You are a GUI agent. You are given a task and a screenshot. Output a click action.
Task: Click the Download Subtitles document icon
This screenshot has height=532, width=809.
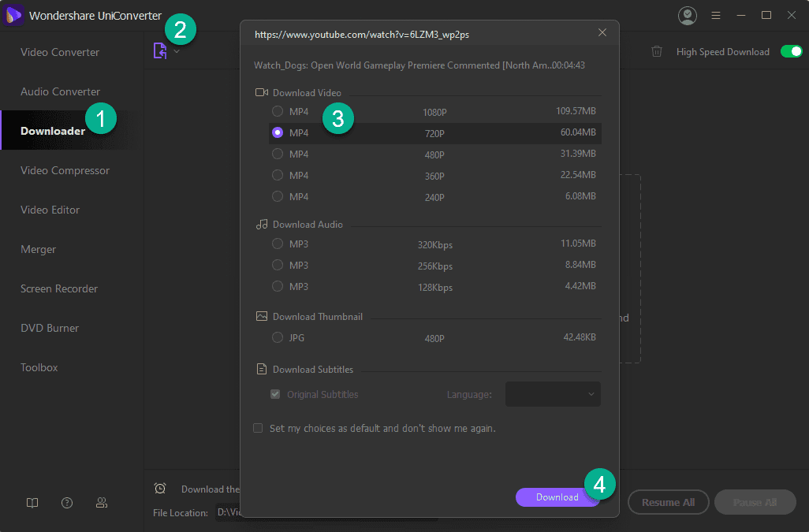[x=262, y=369]
